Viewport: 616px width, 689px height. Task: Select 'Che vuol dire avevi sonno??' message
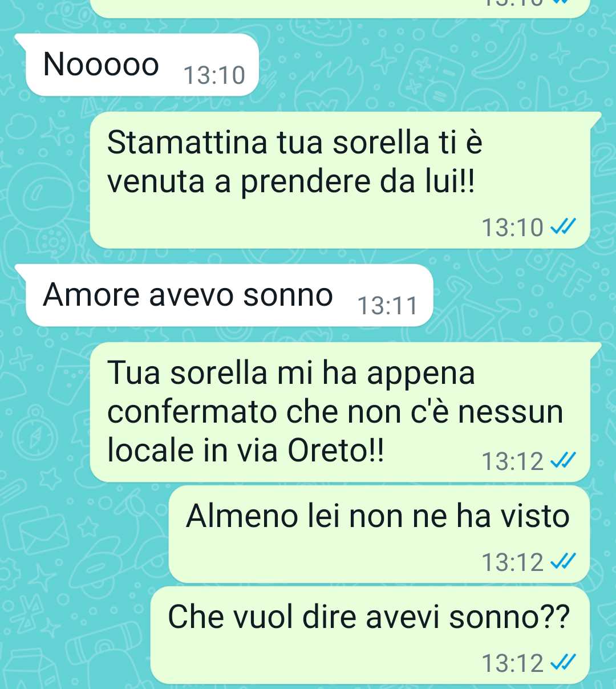tap(370, 635)
